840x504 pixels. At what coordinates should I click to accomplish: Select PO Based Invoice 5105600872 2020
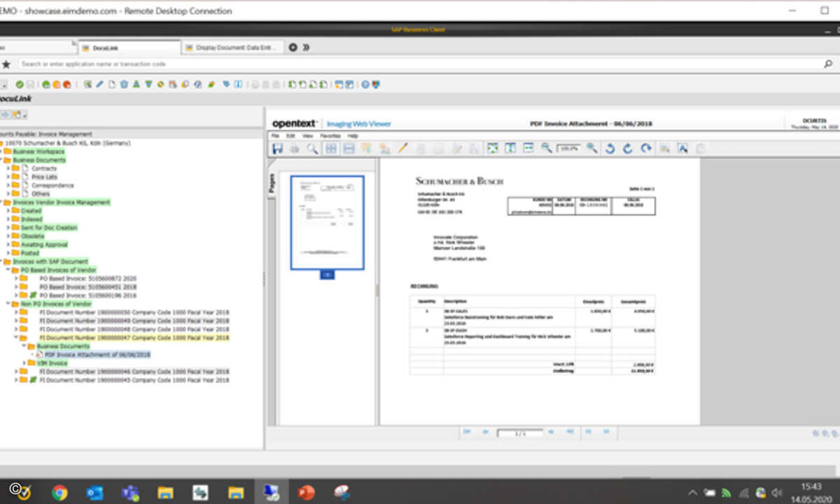click(x=87, y=279)
